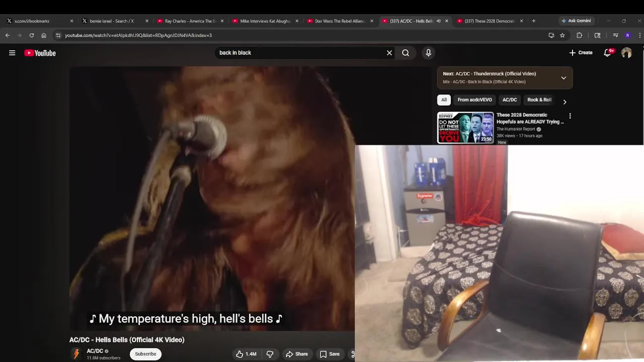Save the video to playlist
The height and width of the screenshot is (362, 644).
[x=330, y=354]
